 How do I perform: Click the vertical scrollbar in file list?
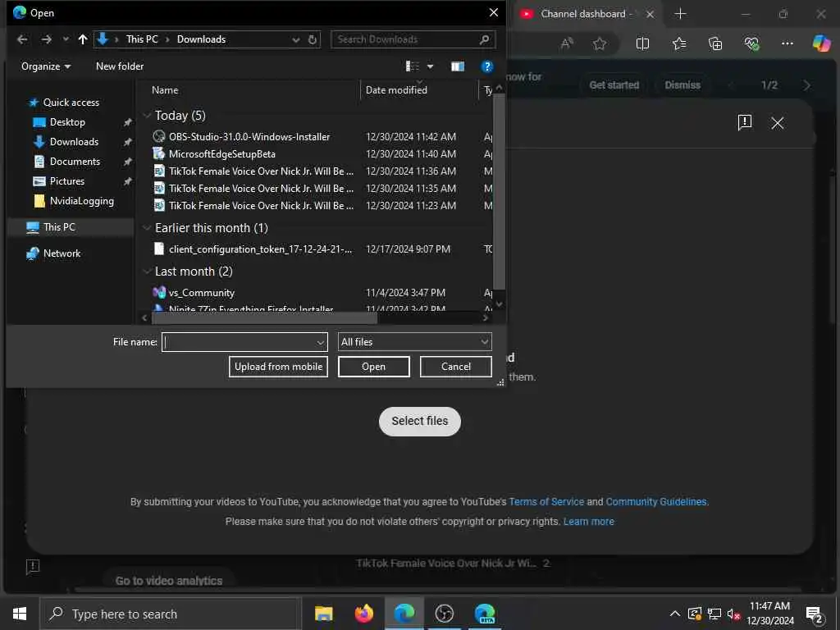coord(499,192)
